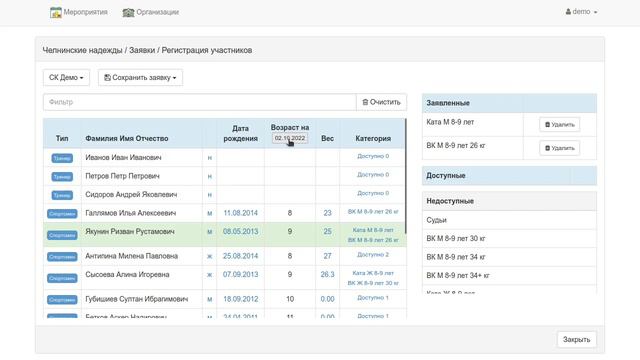The image size is (640, 360).
Task: Click the Очистить filter button
Action: [381, 102]
